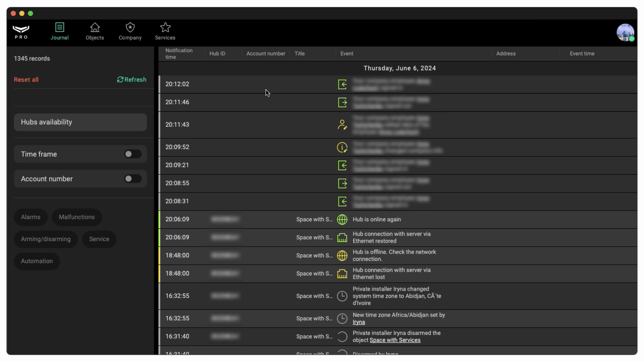Click the Ethernet restored icon
This screenshot has width=644, height=362.
click(342, 238)
